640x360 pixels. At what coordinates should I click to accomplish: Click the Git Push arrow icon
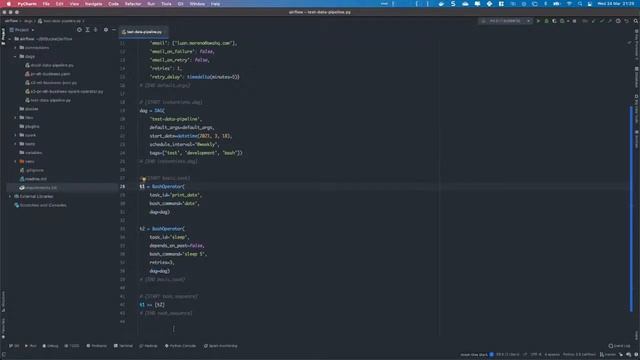pos(610,21)
